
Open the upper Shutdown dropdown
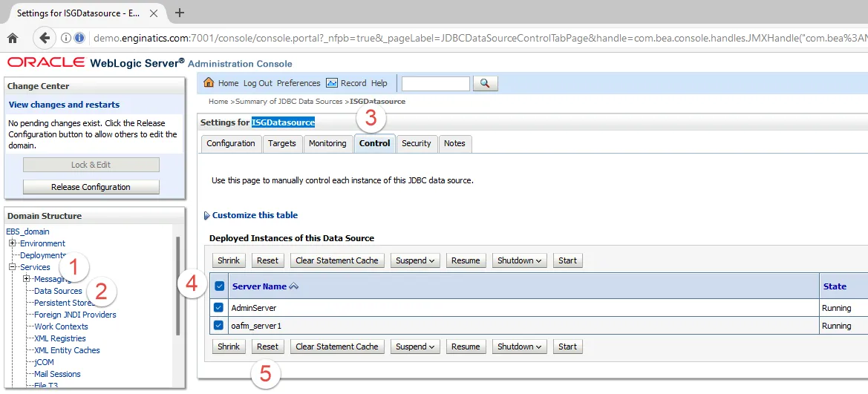click(x=519, y=260)
